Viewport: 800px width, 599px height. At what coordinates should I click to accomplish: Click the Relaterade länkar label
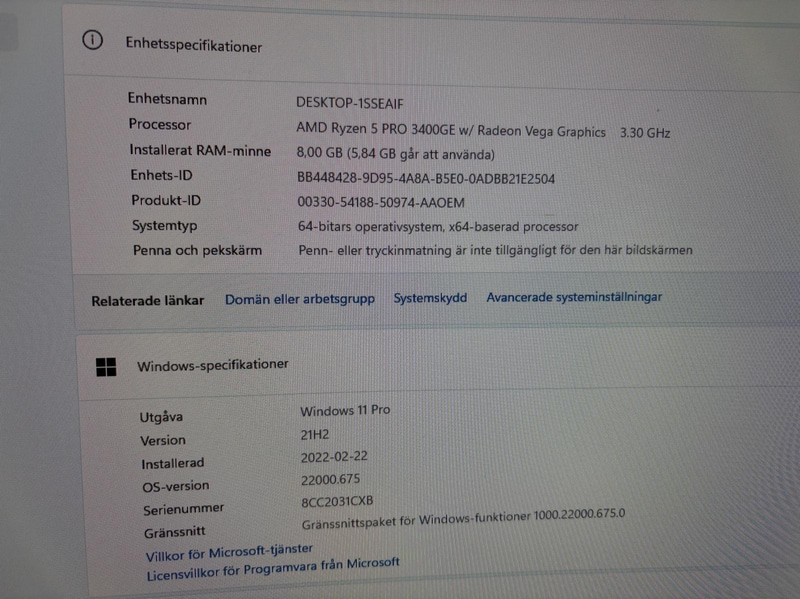click(147, 301)
